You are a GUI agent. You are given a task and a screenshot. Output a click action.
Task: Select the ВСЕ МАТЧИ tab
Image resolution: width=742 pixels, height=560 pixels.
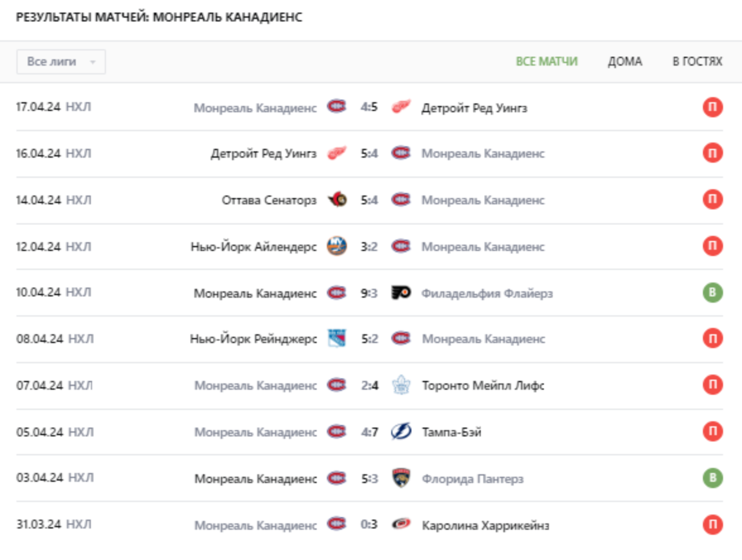[546, 61]
